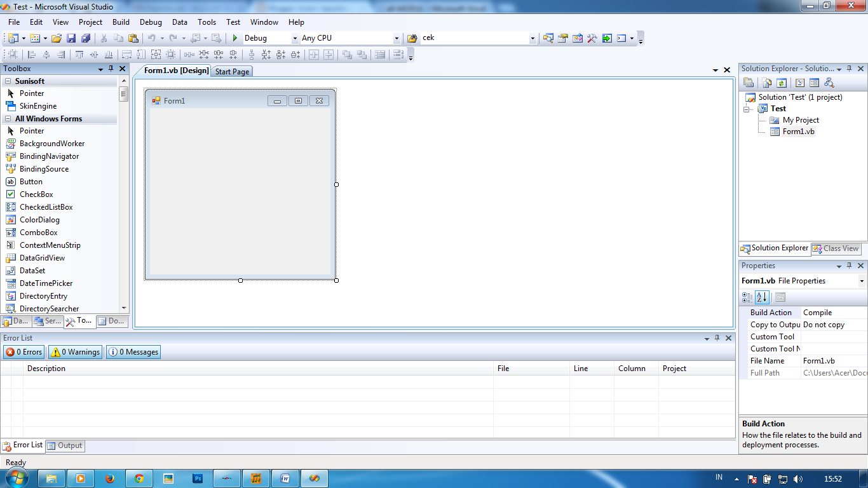Click the Toolbox vertical scrollbar thumb

click(124, 94)
